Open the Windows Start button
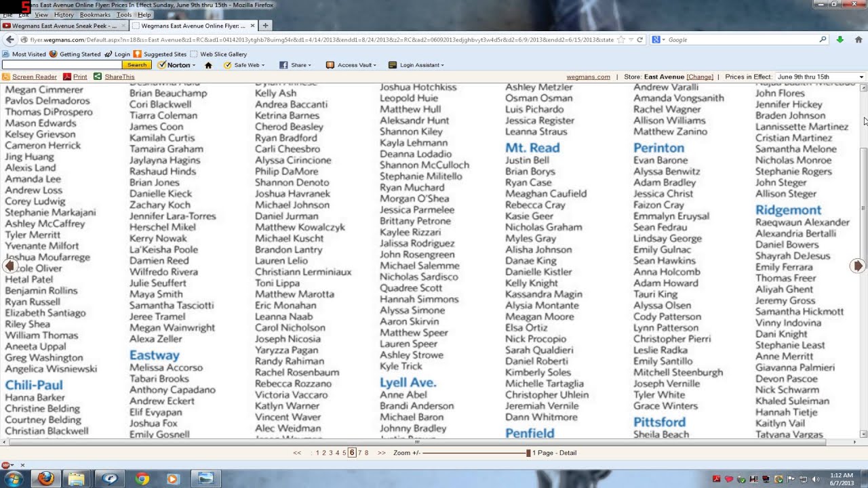This screenshot has height=488, width=868. click(x=13, y=479)
